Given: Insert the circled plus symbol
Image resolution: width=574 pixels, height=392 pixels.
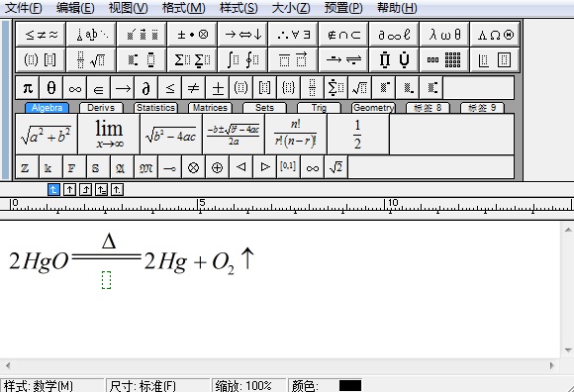Looking at the screenshot, I should [217, 167].
